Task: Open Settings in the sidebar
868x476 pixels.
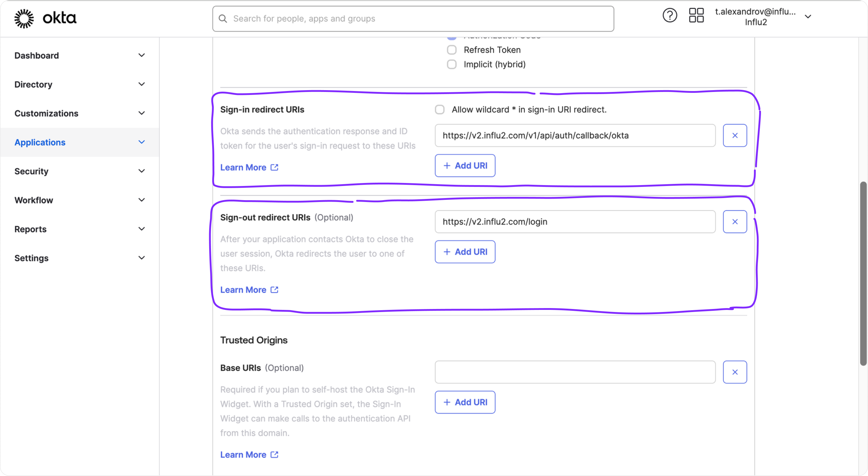Action: point(31,258)
